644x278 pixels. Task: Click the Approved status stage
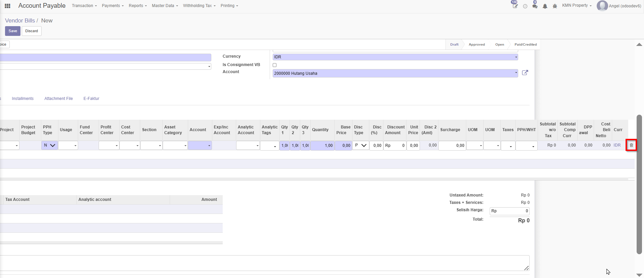click(x=477, y=44)
